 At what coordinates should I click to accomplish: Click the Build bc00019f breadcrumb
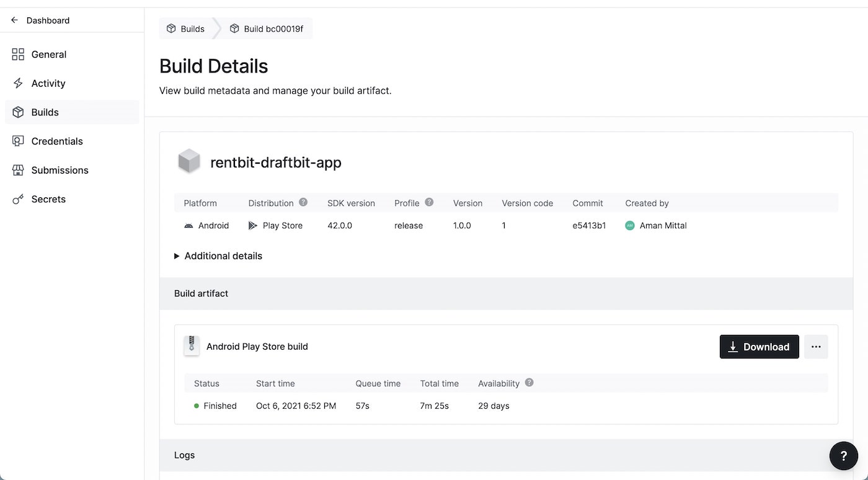pos(267,29)
